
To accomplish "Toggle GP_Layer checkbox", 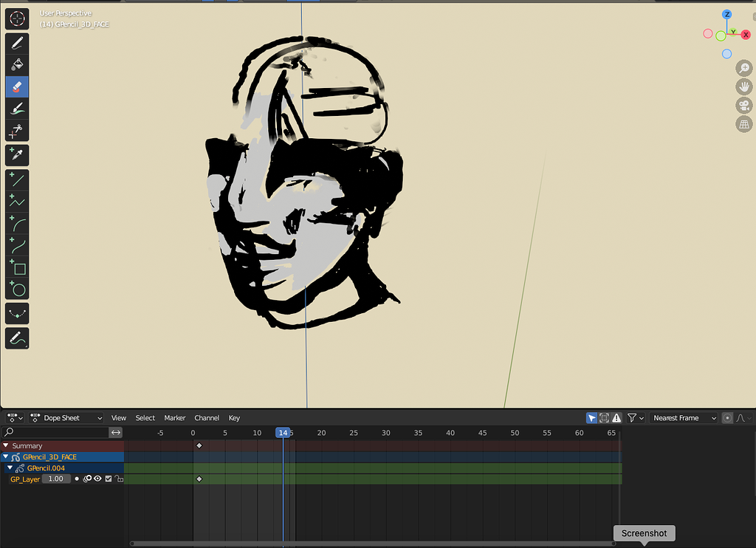I will [108, 479].
